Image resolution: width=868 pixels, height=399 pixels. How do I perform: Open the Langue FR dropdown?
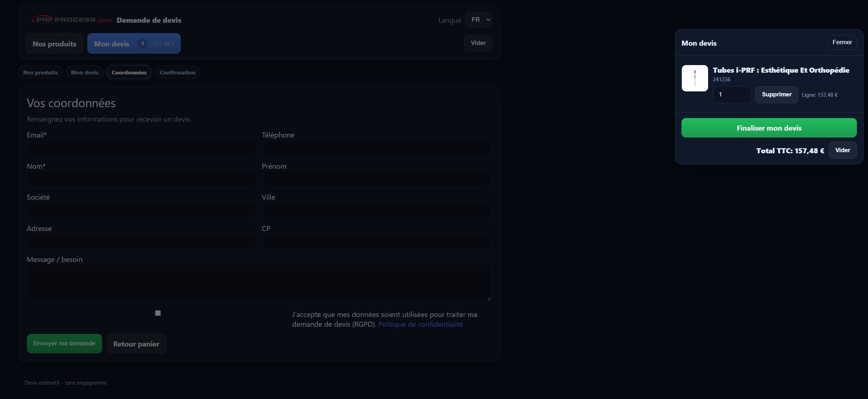[x=478, y=20]
